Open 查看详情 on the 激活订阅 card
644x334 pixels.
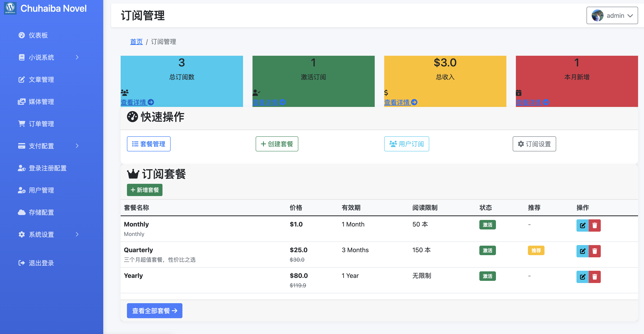click(x=269, y=102)
